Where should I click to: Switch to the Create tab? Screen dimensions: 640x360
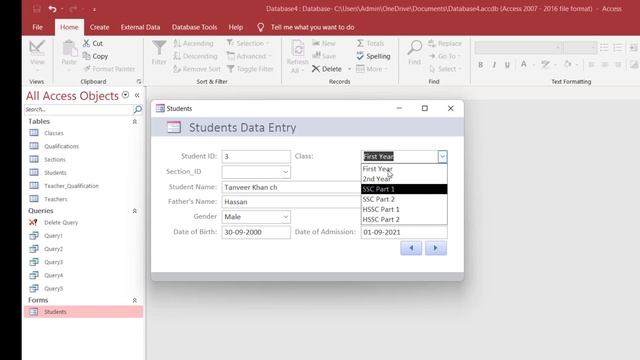pyautogui.click(x=99, y=27)
